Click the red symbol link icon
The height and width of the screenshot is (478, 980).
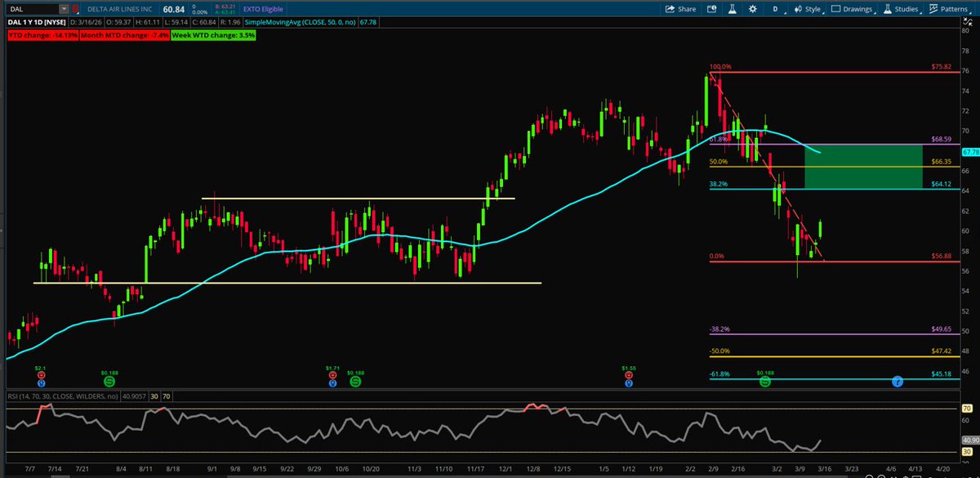[x=77, y=8]
